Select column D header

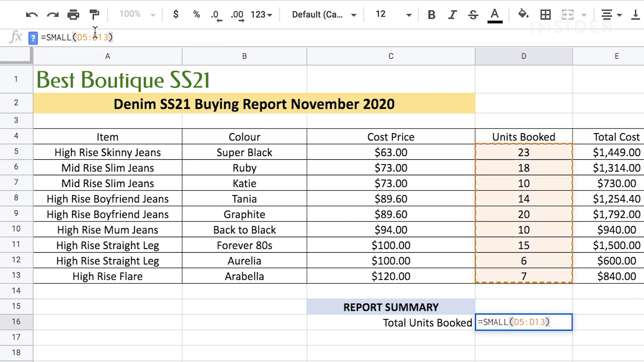[x=523, y=56]
